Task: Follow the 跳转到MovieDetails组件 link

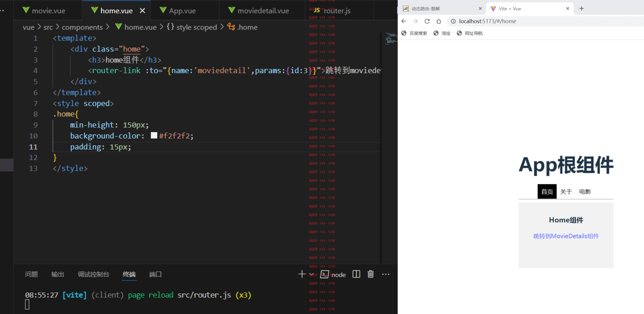Action: pos(566,236)
